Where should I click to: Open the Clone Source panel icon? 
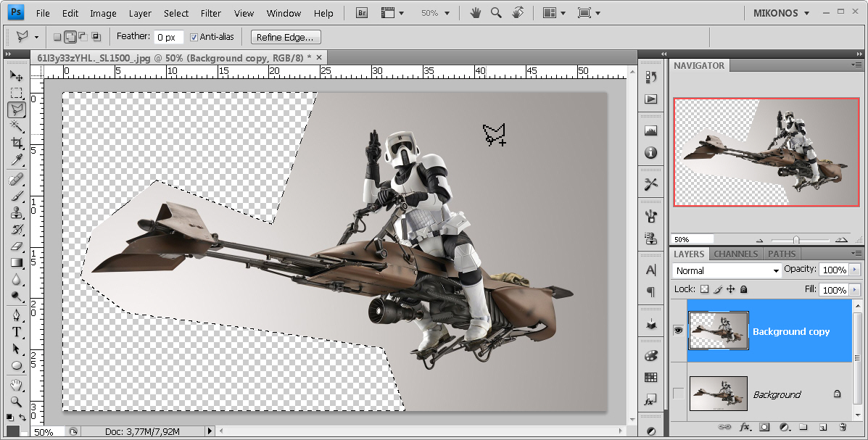point(651,238)
